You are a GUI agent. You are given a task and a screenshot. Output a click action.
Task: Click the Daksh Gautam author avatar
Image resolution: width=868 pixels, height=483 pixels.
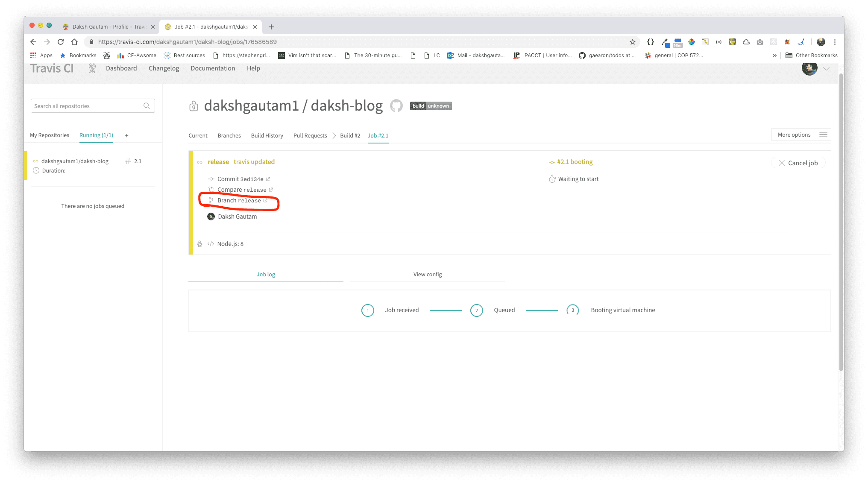tap(211, 217)
